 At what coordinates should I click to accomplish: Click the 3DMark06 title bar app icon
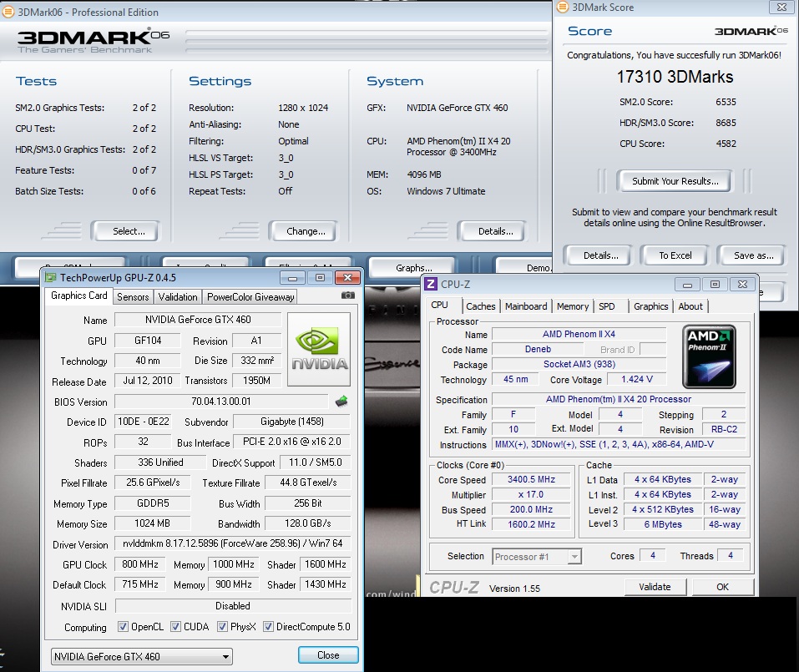(8, 13)
